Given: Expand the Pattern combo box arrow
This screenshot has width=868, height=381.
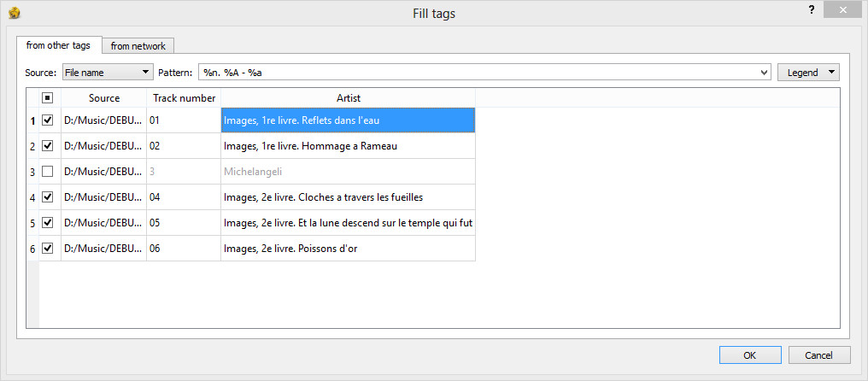Looking at the screenshot, I should pos(765,73).
